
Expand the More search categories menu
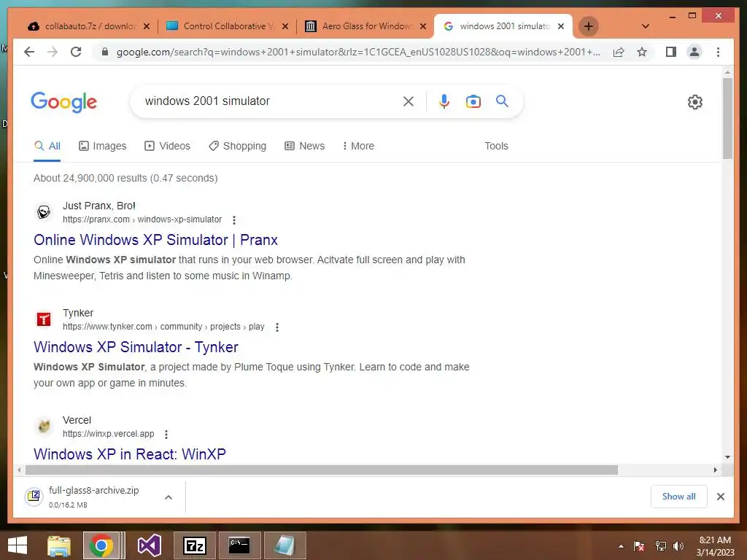pyautogui.click(x=358, y=146)
